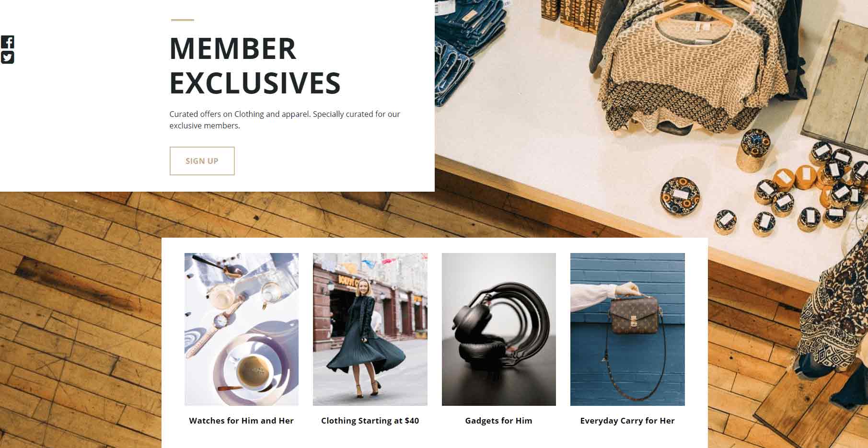Screen dimensions: 868x448
Task: Follow the Clothing Starting at $40 link
Action: [x=370, y=421]
